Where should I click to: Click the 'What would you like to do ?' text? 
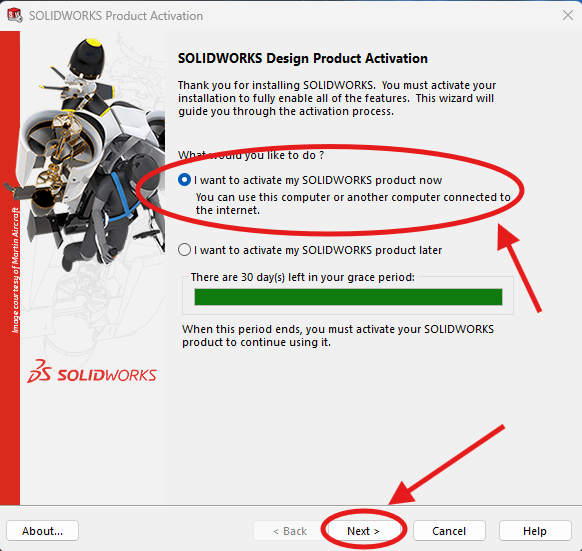[251, 155]
